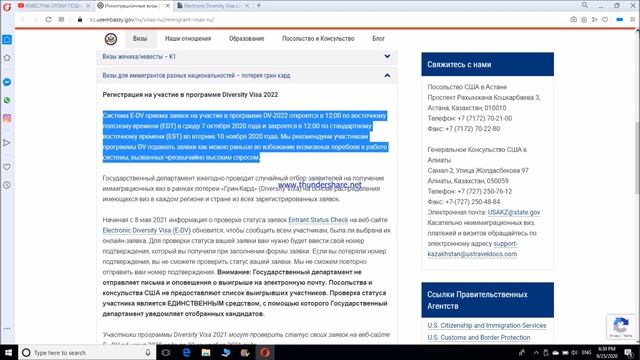Open the Workspaces icon in the sidebar
640x360 pixels.
(7, 40)
